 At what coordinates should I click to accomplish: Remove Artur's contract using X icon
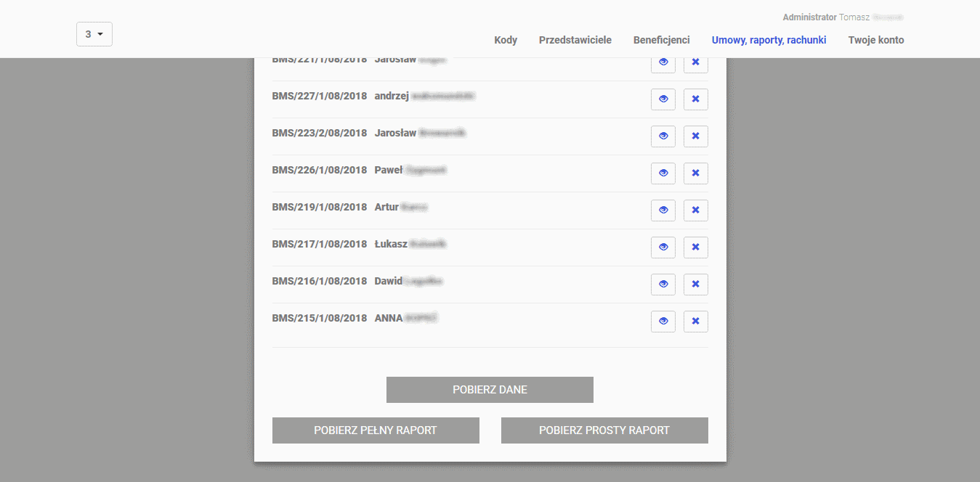tap(695, 211)
